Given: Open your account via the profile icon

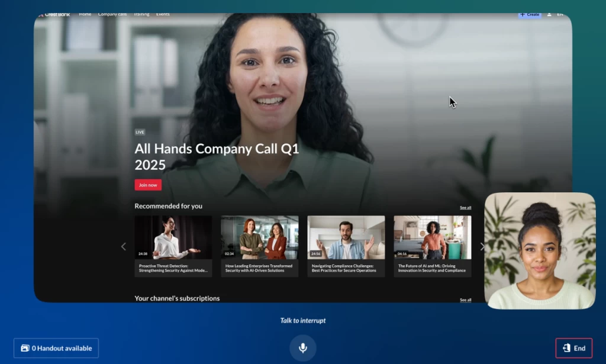Looking at the screenshot, I should click(549, 15).
